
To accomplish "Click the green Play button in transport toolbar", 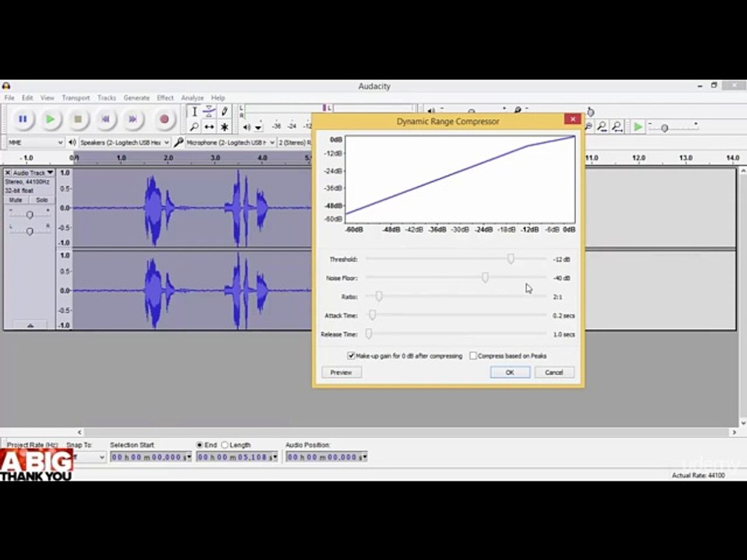I will [x=50, y=119].
